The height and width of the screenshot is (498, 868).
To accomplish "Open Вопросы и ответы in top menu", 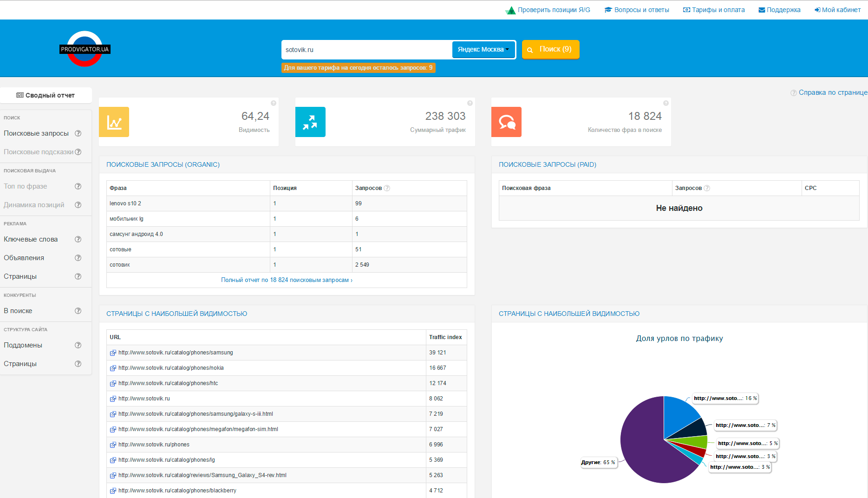I will 637,10.
